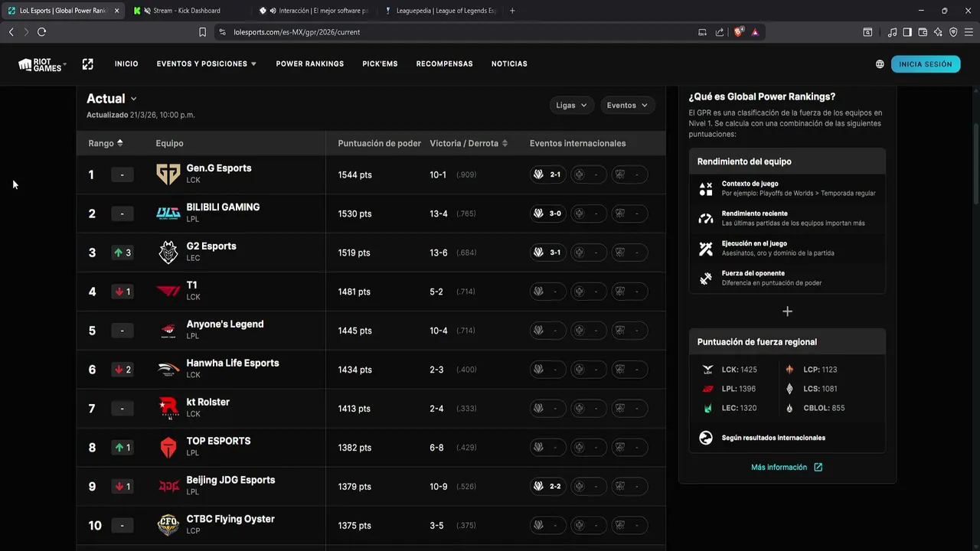This screenshot has width=980, height=551.
Task: Sort table by Rango column
Action: click(x=106, y=143)
